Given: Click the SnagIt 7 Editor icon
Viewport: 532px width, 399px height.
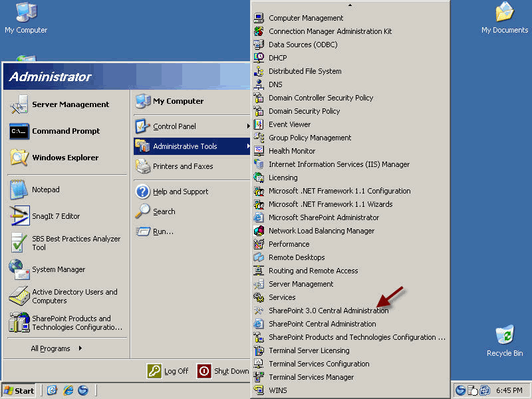Looking at the screenshot, I should [19, 215].
